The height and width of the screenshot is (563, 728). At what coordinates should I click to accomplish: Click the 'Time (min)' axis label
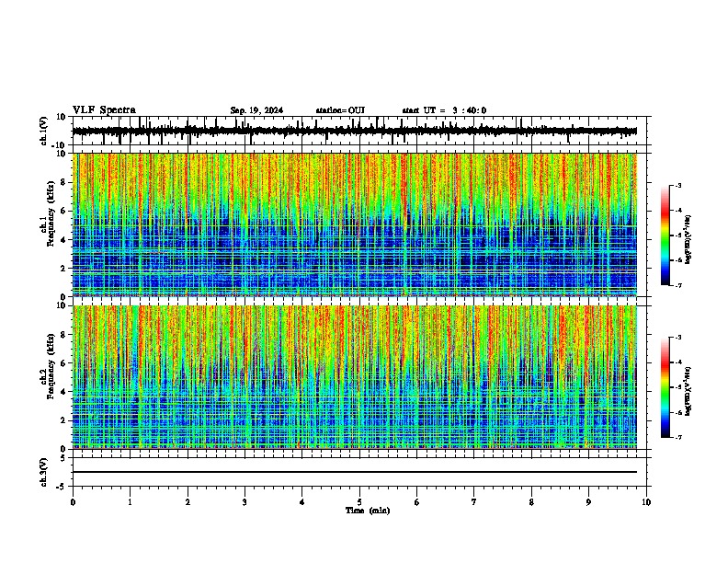368,511
